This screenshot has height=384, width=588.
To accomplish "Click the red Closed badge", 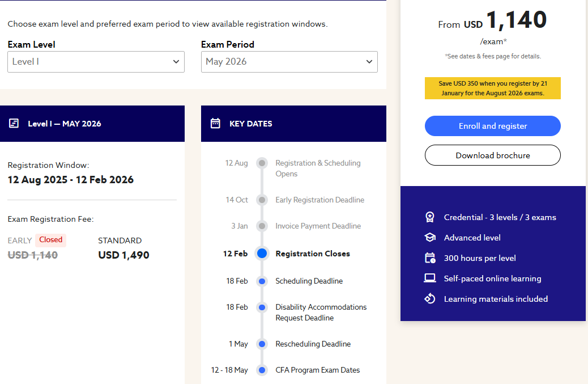I will [50, 240].
